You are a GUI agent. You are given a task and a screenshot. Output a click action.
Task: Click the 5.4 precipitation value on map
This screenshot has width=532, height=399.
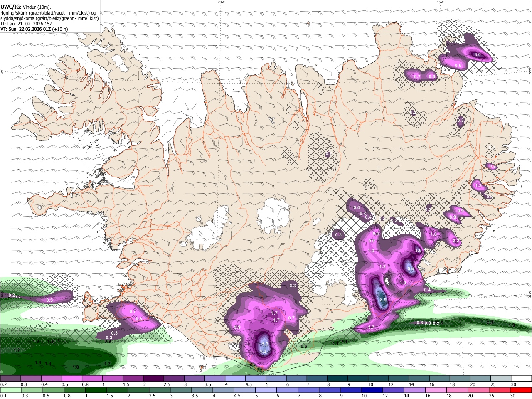click(x=411, y=269)
